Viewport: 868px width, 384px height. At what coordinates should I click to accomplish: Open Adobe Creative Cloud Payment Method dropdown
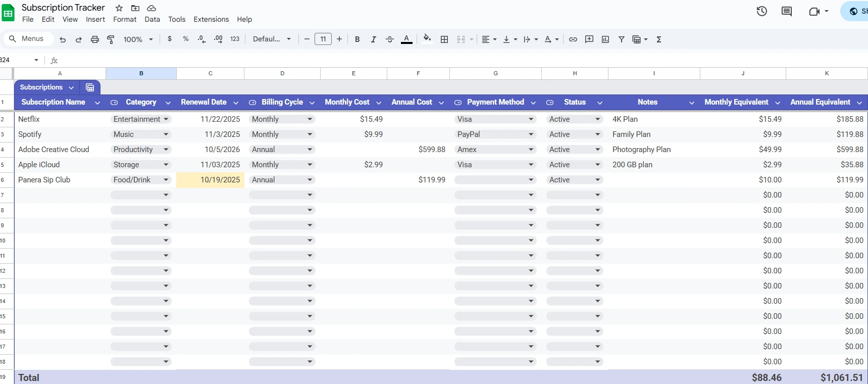(x=531, y=150)
